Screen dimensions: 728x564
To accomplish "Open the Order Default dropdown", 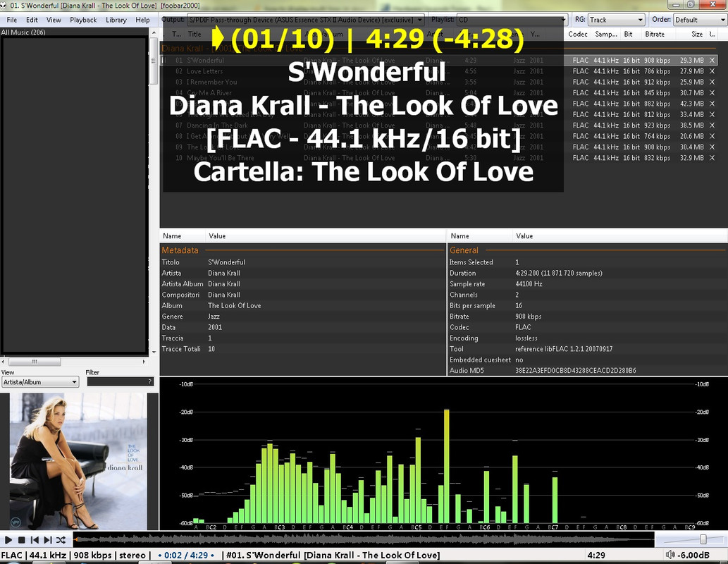I will coord(700,20).
